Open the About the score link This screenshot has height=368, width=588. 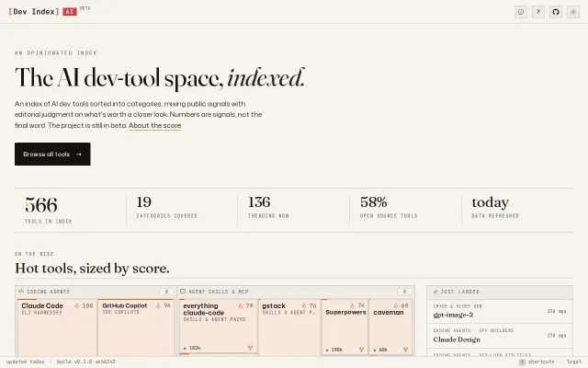click(x=155, y=125)
